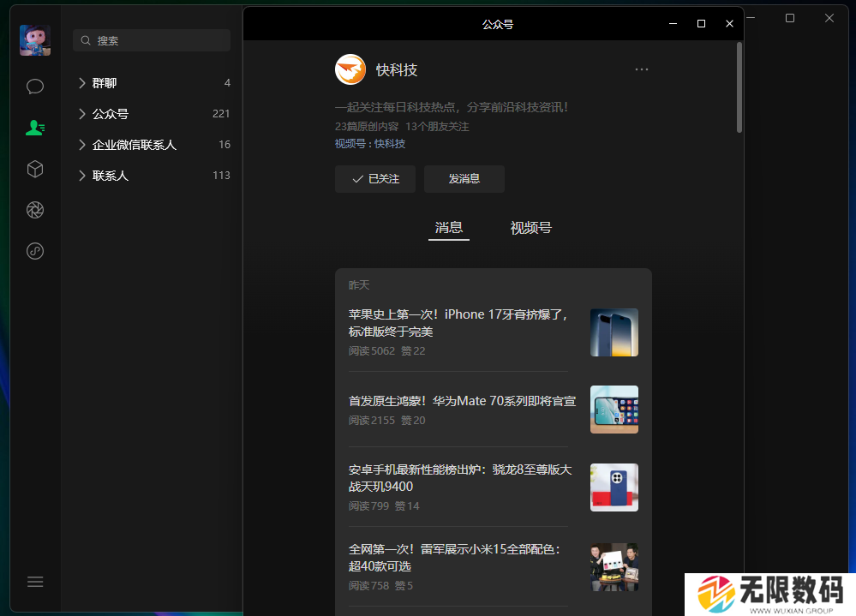Expand the 企业微信联系人 group
The width and height of the screenshot is (856, 616).
pos(151,145)
